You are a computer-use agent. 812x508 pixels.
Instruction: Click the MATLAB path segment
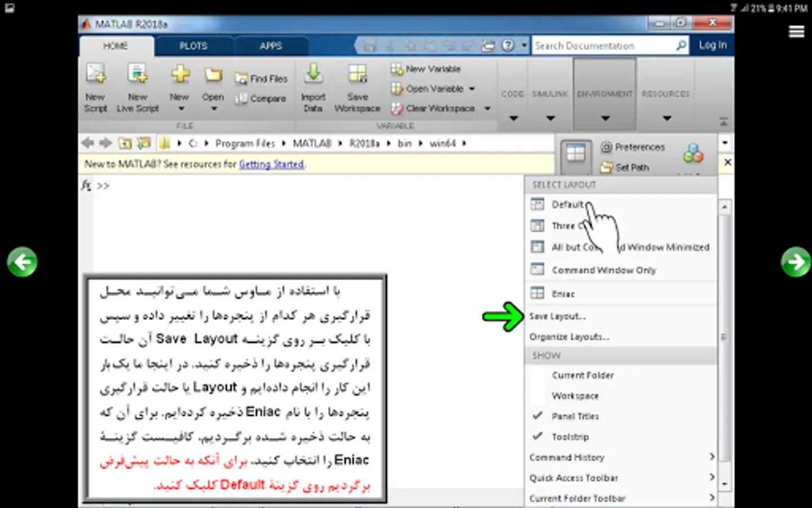[312, 143]
